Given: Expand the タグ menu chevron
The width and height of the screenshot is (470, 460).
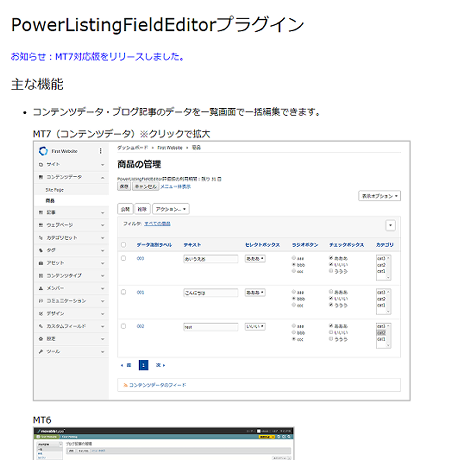Looking at the screenshot, I should pos(103,251).
